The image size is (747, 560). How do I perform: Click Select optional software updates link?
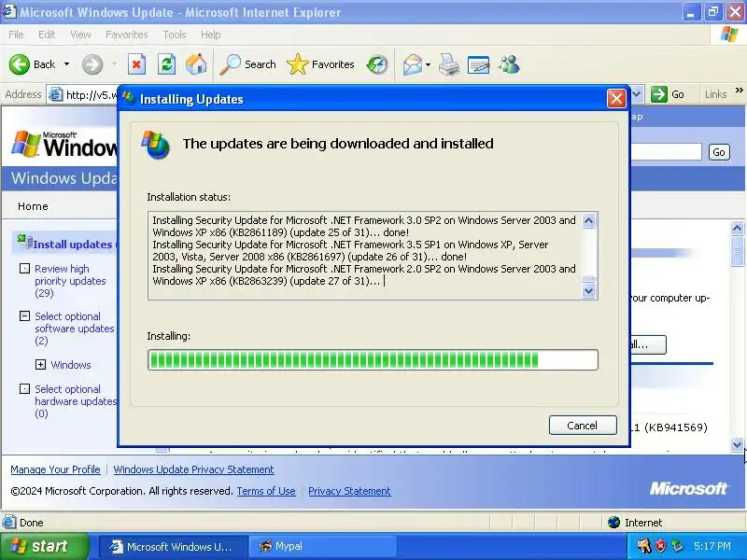coord(75,329)
